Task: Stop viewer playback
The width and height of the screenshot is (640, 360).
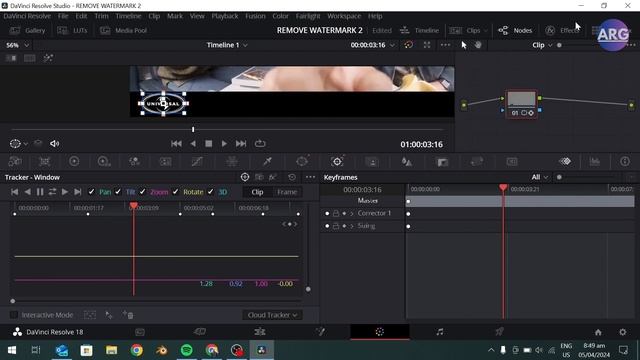Action: tap(209, 144)
